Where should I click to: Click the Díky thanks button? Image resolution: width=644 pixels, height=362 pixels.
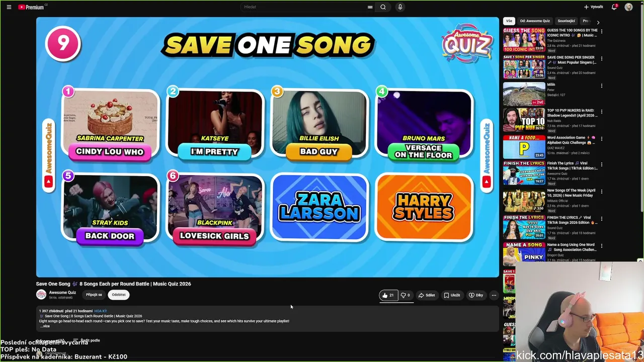476,295
